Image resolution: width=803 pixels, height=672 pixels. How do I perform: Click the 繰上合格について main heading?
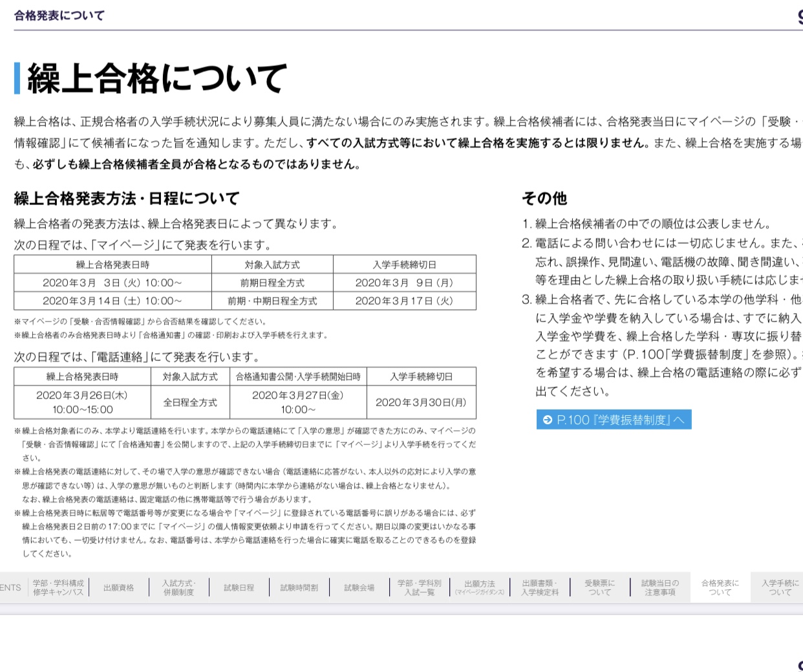(156, 79)
